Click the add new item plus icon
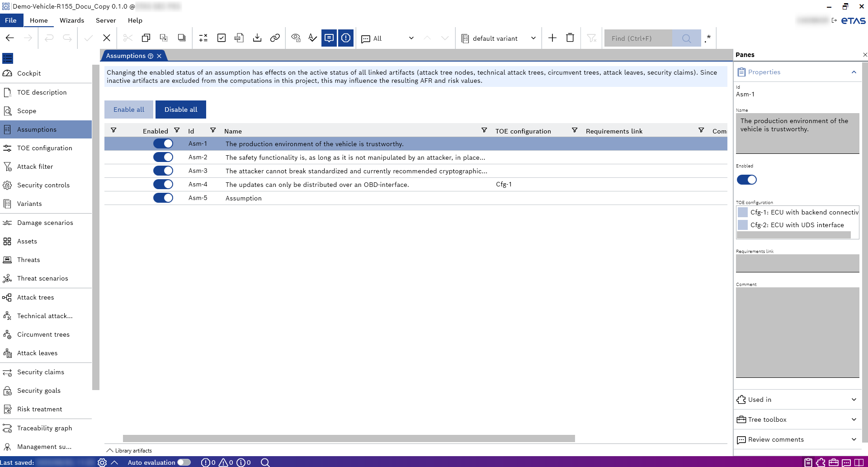The image size is (868, 467). pyautogui.click(x=552, y=38)
